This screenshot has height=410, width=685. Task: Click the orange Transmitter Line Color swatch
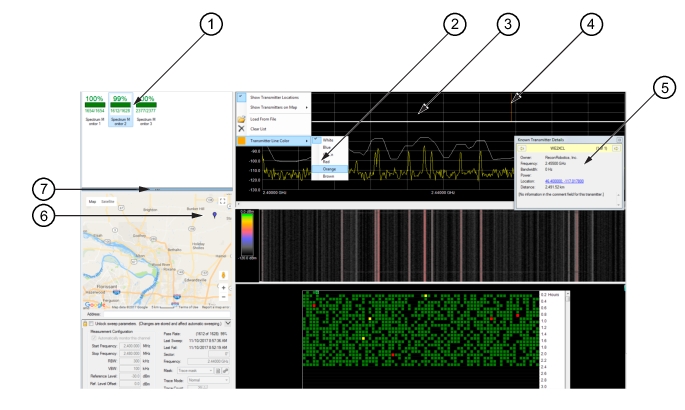click(241, 141)
